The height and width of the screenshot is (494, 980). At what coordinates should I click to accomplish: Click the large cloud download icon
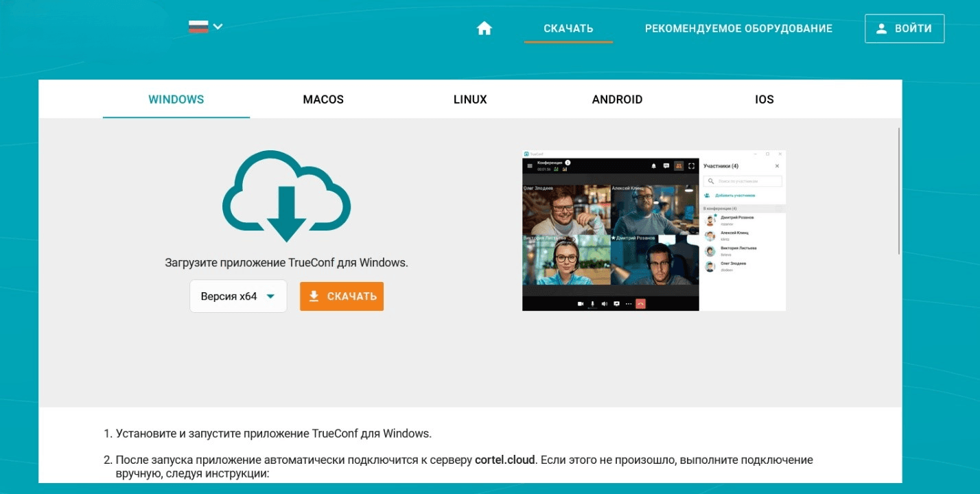pyautogui.click(x=286, y=196)
